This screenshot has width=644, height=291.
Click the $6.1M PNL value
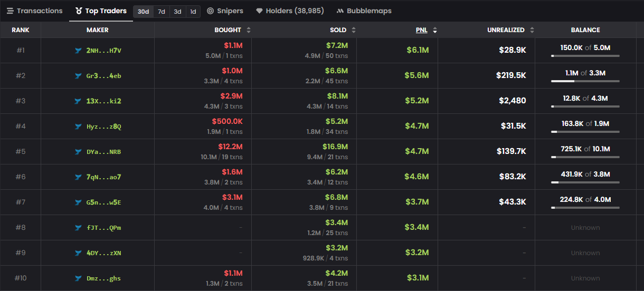418,50
